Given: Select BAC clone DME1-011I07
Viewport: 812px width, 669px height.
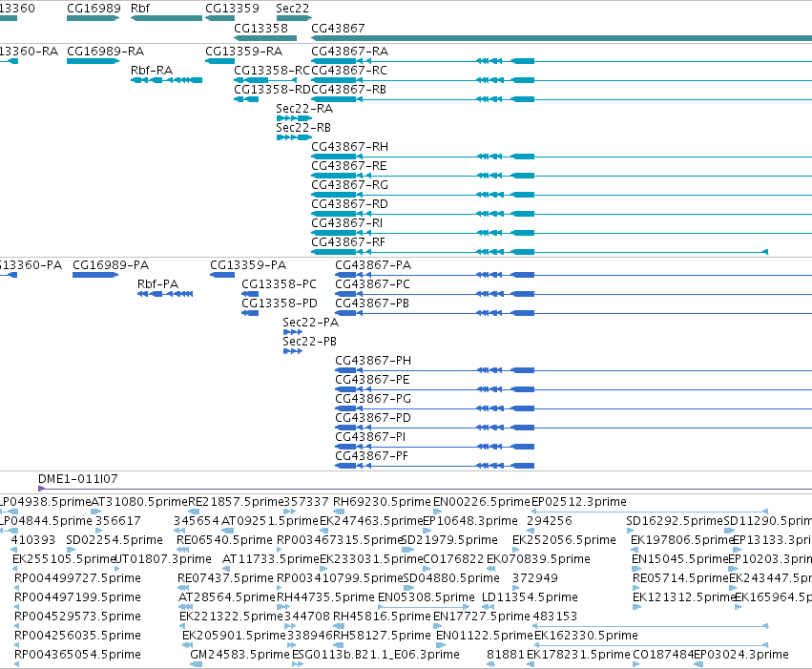Looking at the screenshot, I should [78, 478].
